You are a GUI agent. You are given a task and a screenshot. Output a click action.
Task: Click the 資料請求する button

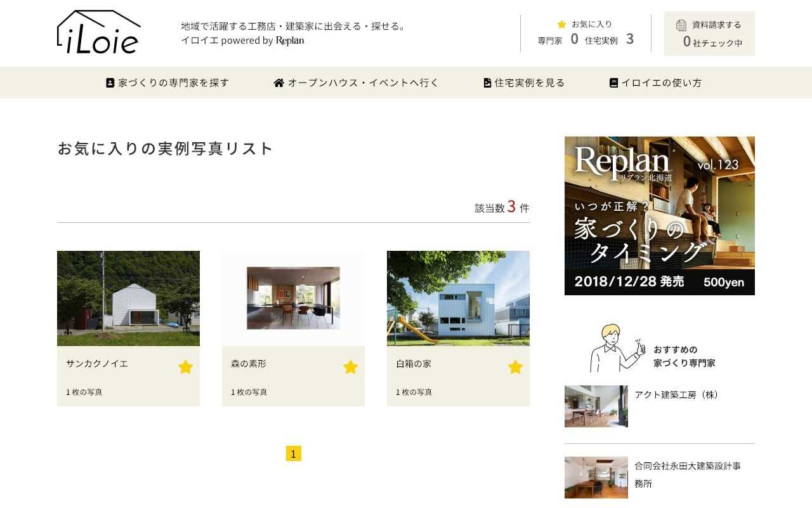(709, 33)
